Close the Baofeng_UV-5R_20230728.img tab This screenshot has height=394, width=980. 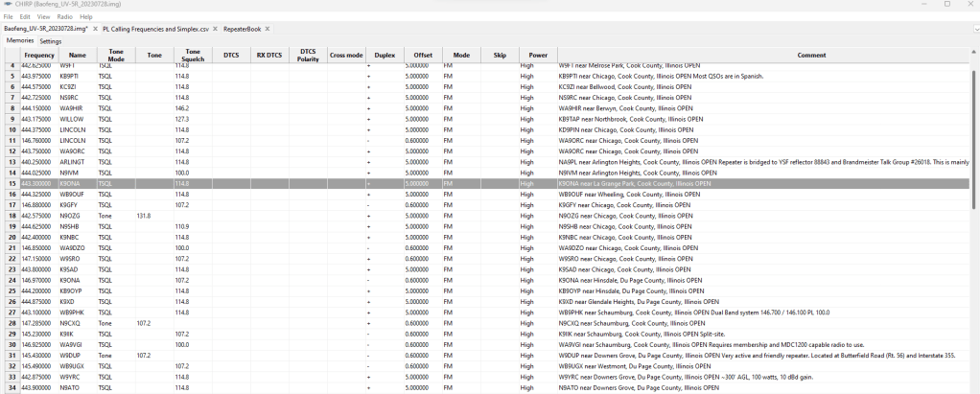[x=96, y=30]
